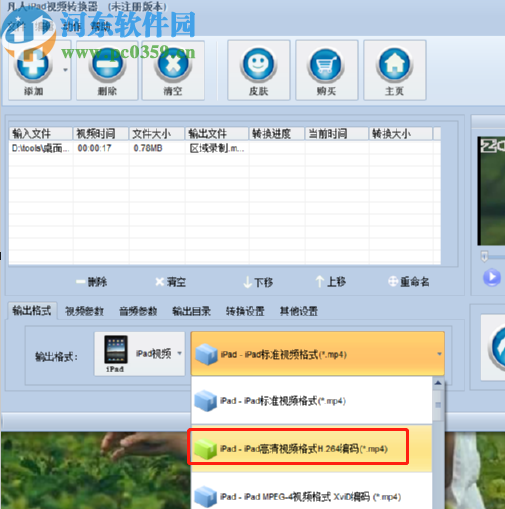
Task: Click the 清空 (Clear) toolbar icon
Action: click(173, 64)
